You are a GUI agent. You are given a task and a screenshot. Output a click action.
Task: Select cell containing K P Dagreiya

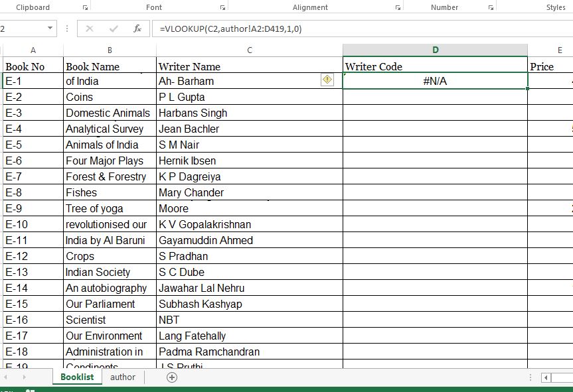250,176
